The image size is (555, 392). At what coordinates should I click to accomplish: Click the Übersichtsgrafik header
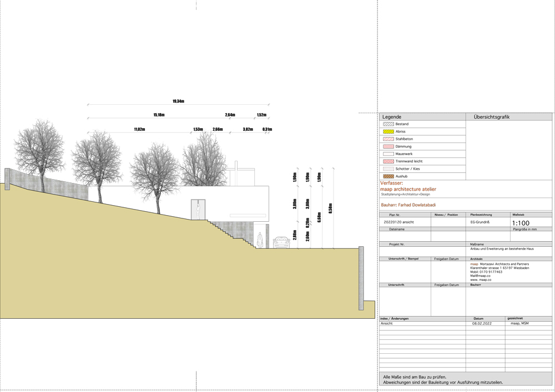tap(492, 117)
